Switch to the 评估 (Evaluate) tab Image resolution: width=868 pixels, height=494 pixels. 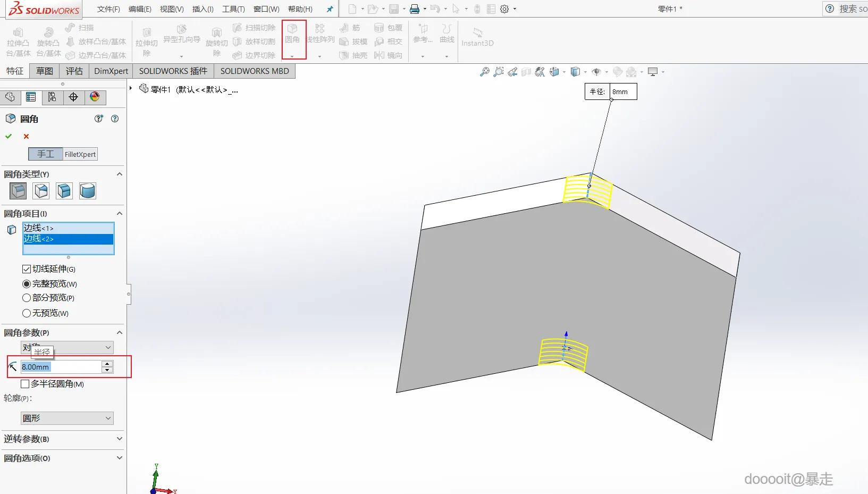tap(74, 71)
